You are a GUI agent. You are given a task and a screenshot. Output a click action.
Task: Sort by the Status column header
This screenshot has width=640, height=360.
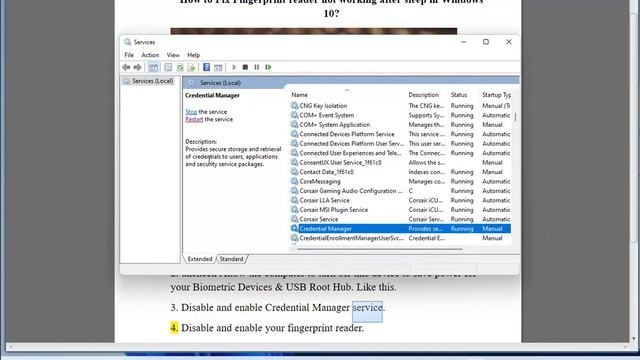pos(459,95)
